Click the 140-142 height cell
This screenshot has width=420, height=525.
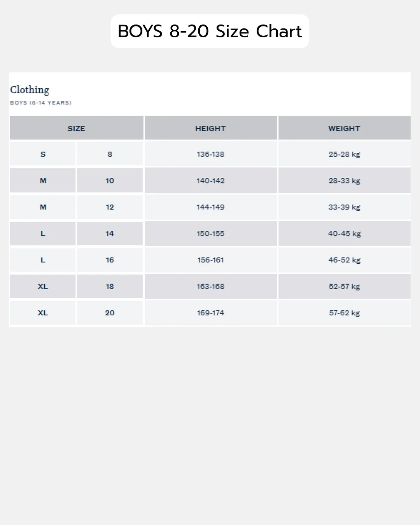click(211, 180)
